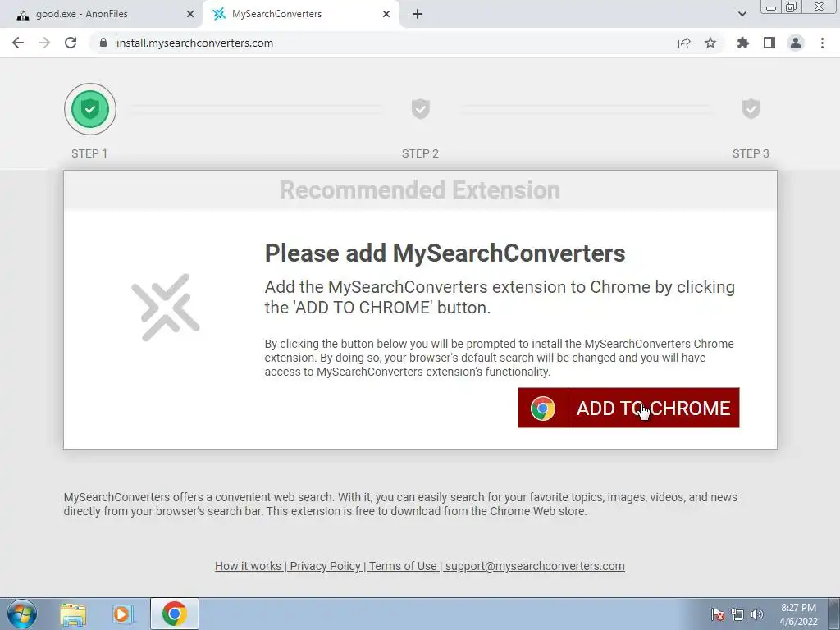This screenshot has height=630, width=840.
Task: Click the Chrome taskbar icon
Action: coord(175,614)
